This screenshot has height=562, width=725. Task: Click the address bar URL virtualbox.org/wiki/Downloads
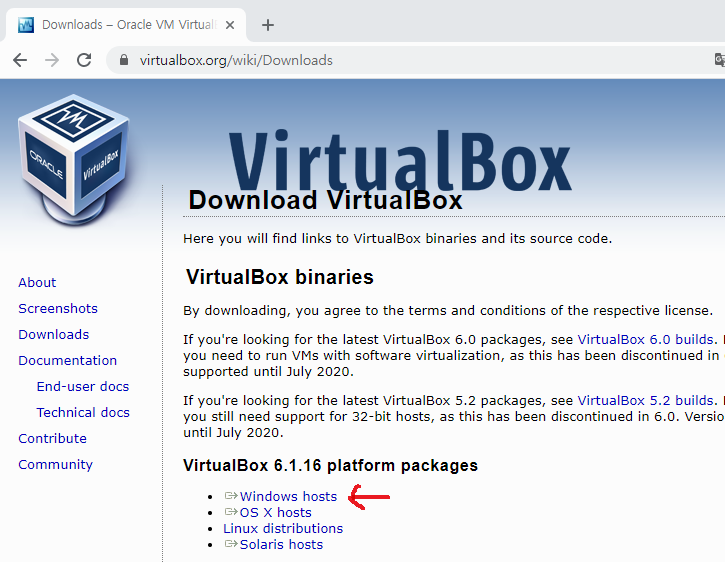coord(236,60)
